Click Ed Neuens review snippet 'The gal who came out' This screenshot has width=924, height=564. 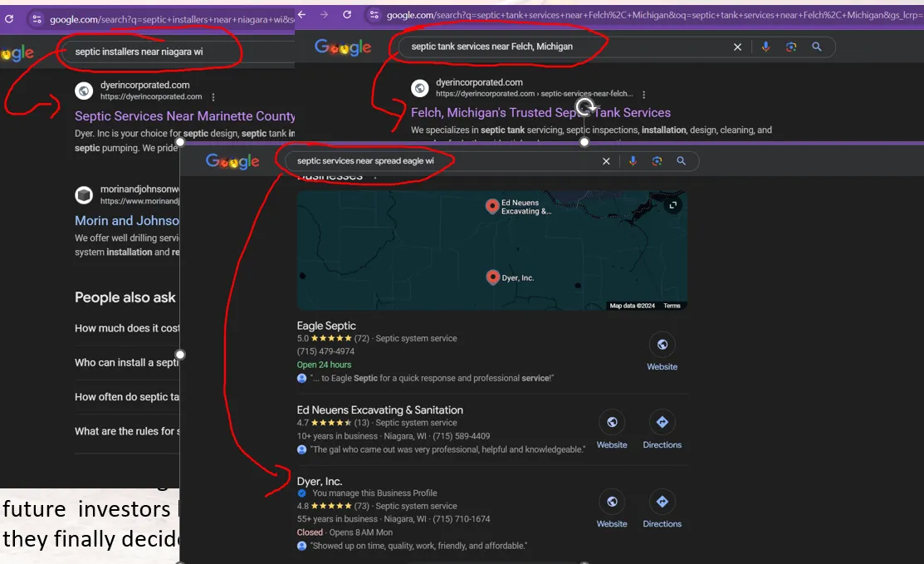click(447, 449)
